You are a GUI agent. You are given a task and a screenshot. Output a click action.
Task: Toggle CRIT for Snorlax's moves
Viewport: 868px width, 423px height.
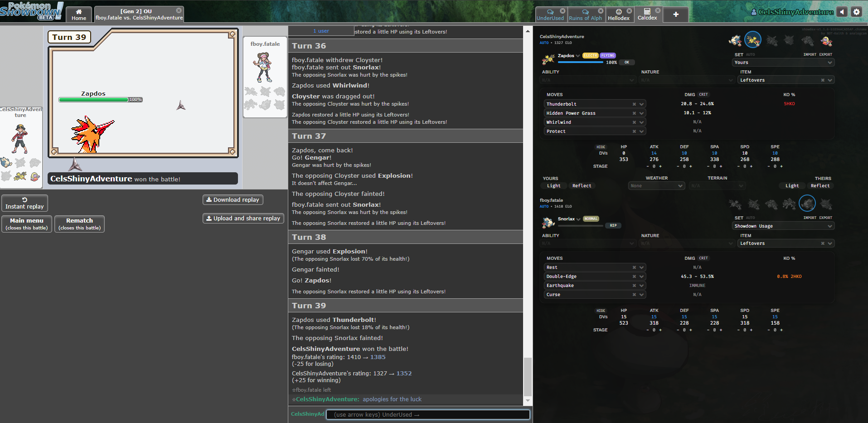(703, 258)
